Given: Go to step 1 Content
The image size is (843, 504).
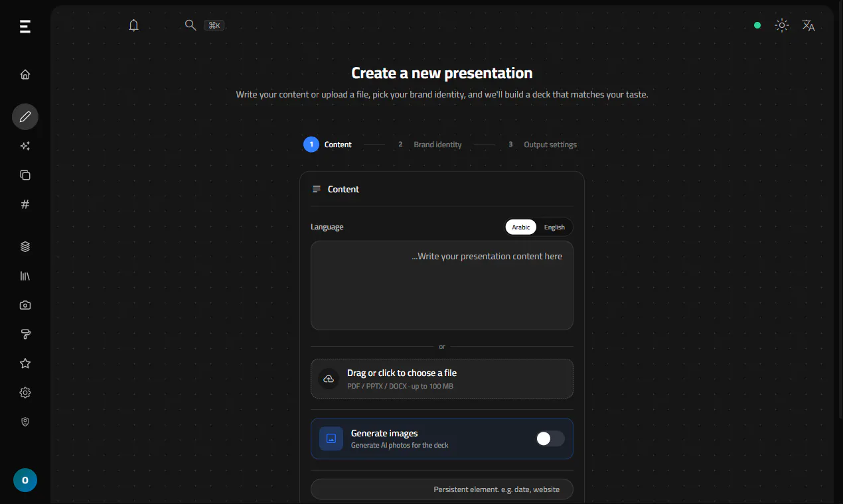Looking at the screenshot, I should pos(328,145).
